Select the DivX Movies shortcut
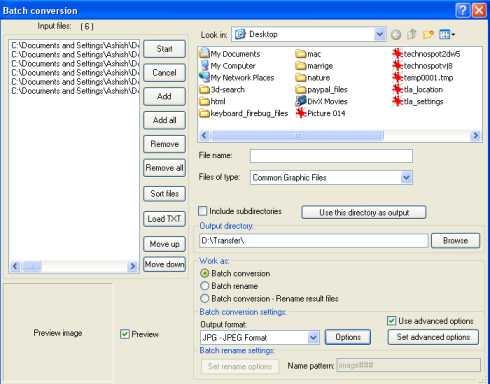The height and width of the screenshot is (384, 490). pos(322,101)
